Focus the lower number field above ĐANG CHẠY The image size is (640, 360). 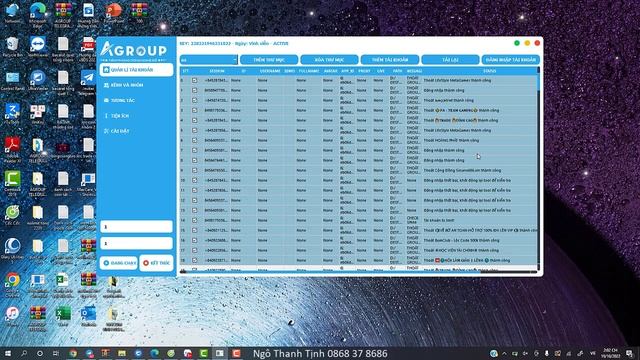point(136,243)
